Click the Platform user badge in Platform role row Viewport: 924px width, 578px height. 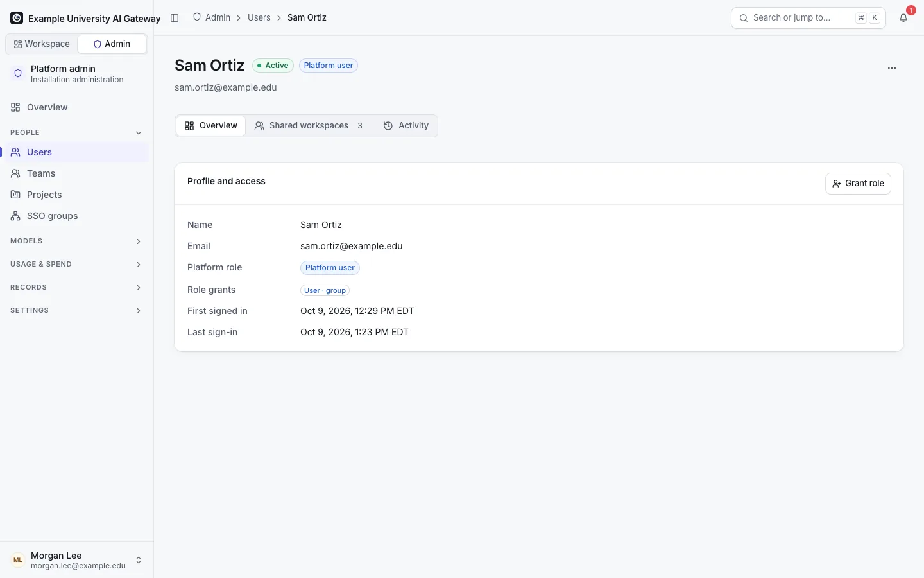(x=330, y=268)
